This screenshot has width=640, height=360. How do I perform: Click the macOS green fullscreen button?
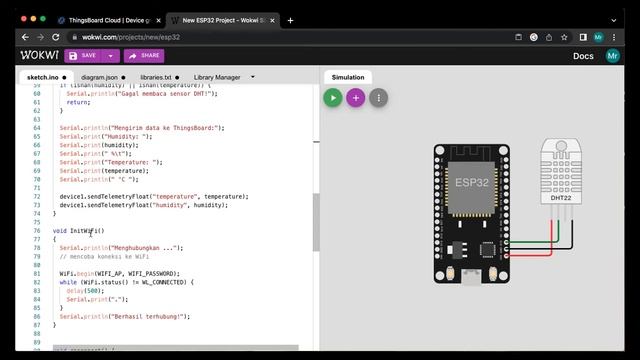(43, 19)
